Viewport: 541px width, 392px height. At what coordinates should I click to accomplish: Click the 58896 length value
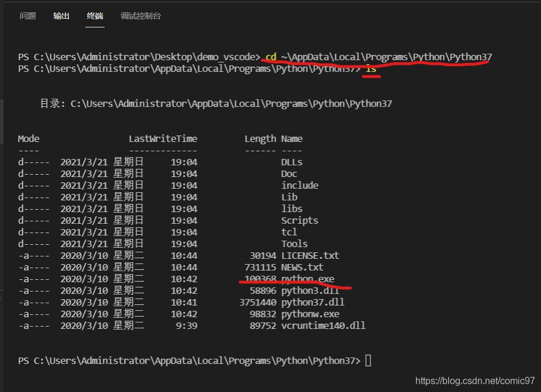pos(263,291)
